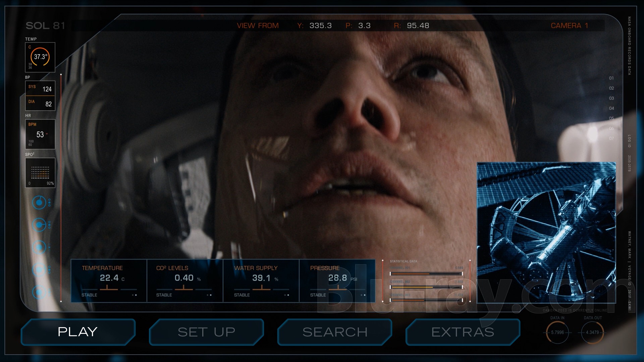Open the EXTRAS menu
Viewport: 644px width, 362px height.
coord(463,332)
